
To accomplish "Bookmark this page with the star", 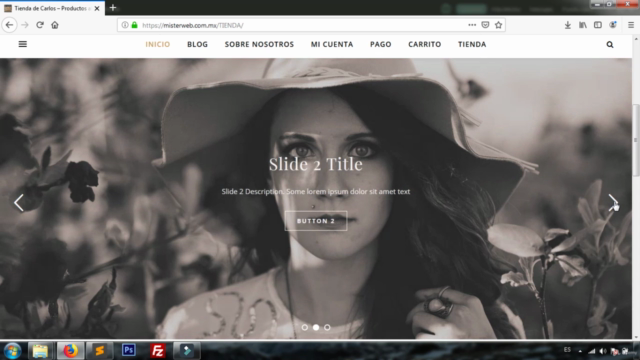I will [x=498, y=25].
